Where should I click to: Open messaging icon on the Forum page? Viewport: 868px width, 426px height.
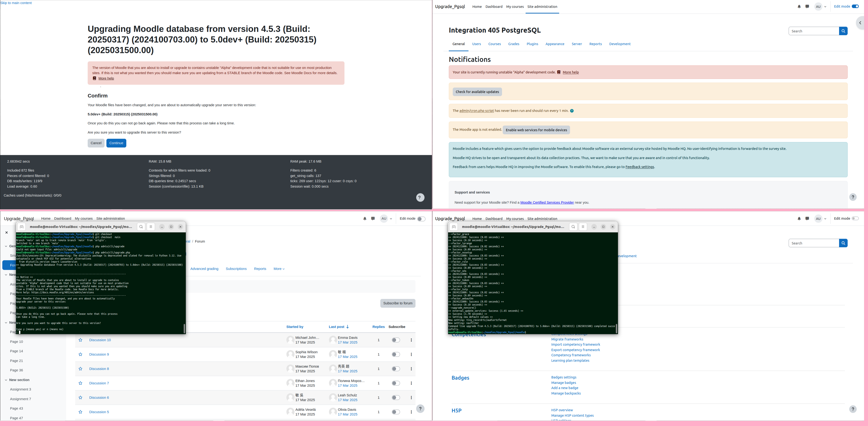[x=373, y=219]
